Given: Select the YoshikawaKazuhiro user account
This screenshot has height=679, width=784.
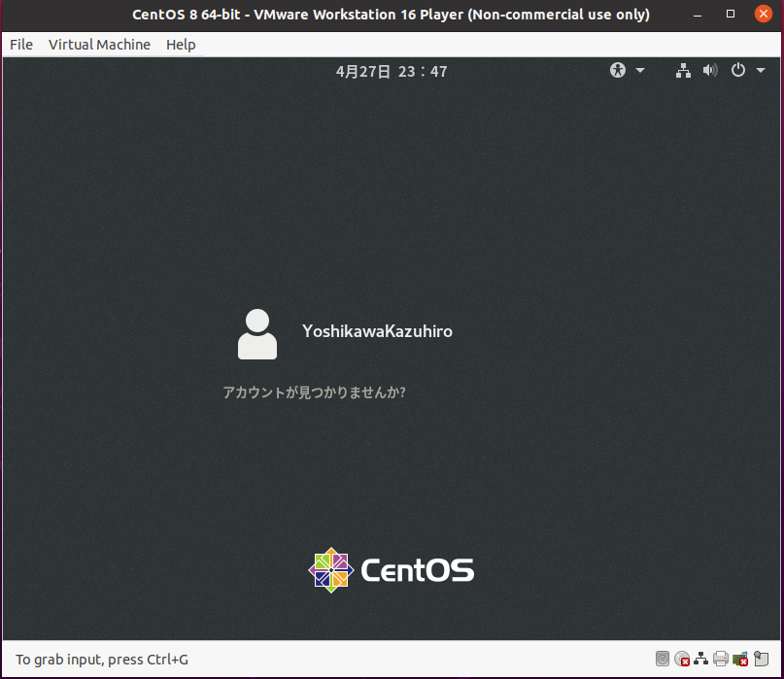Looking at the screenshot, I should click(377, 331).
